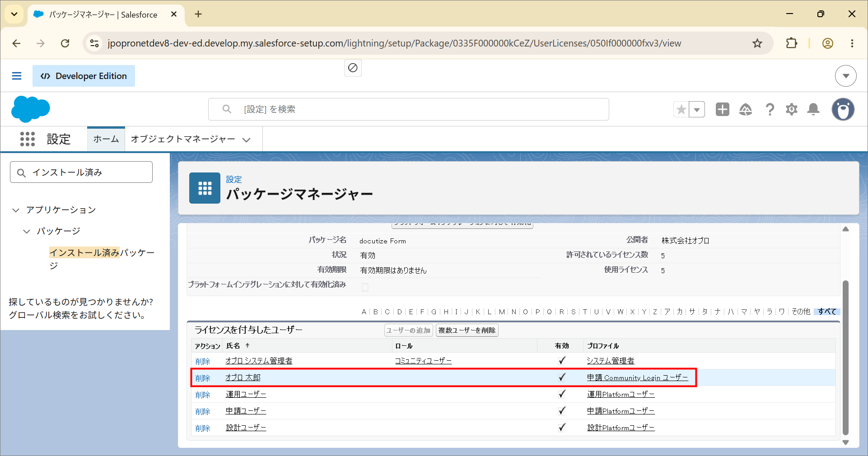
Task: Filter users by kana ア
Action: click(667, 312)
